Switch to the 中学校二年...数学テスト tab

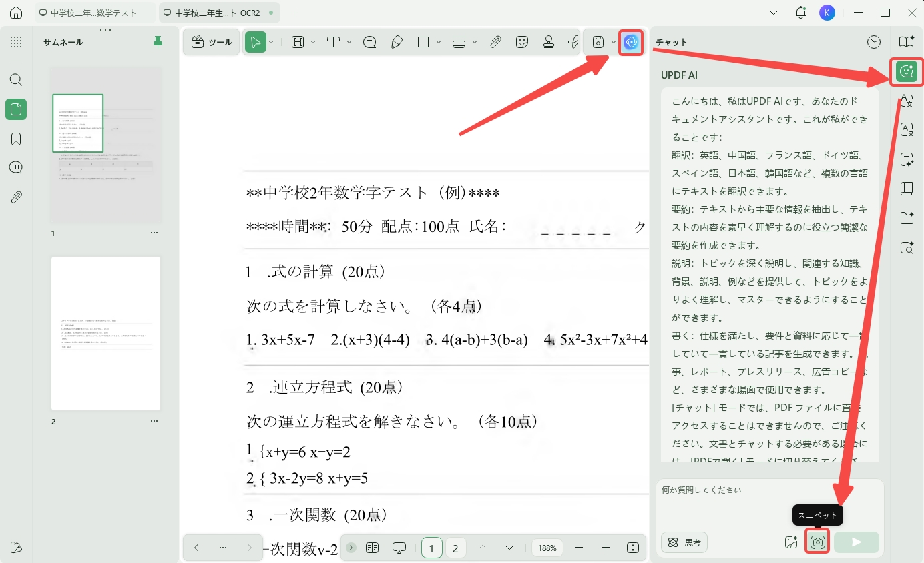tap(94, 13)
